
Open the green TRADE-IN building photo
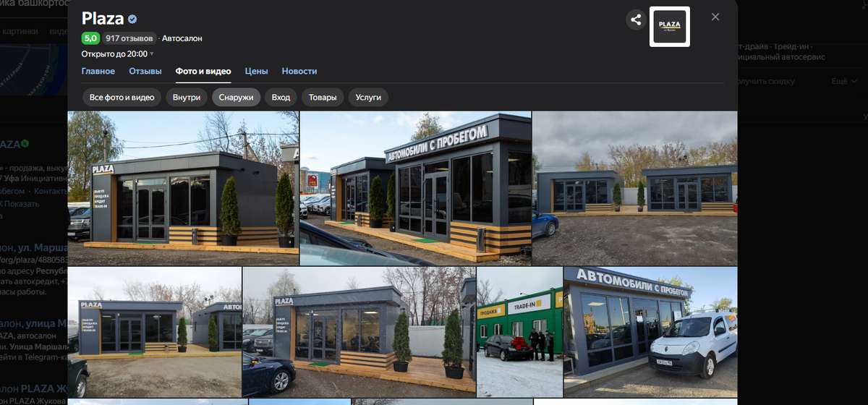[x=520, y=332]
